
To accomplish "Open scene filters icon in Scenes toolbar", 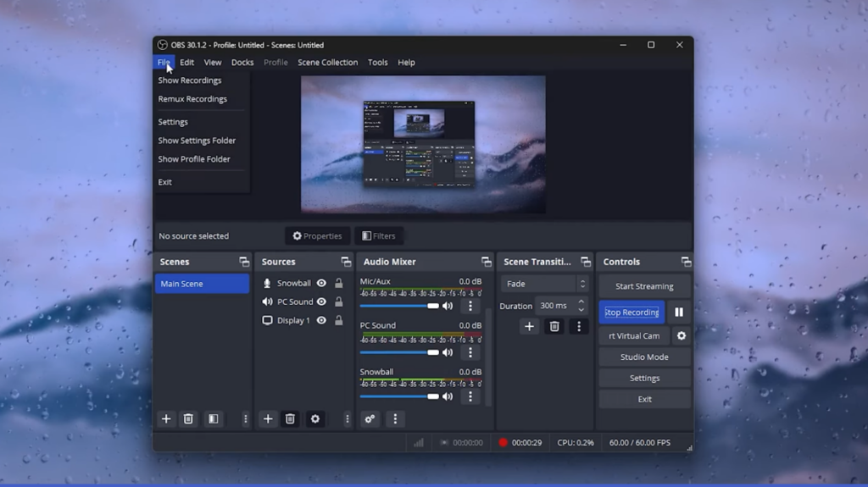I will pos(214,418).
